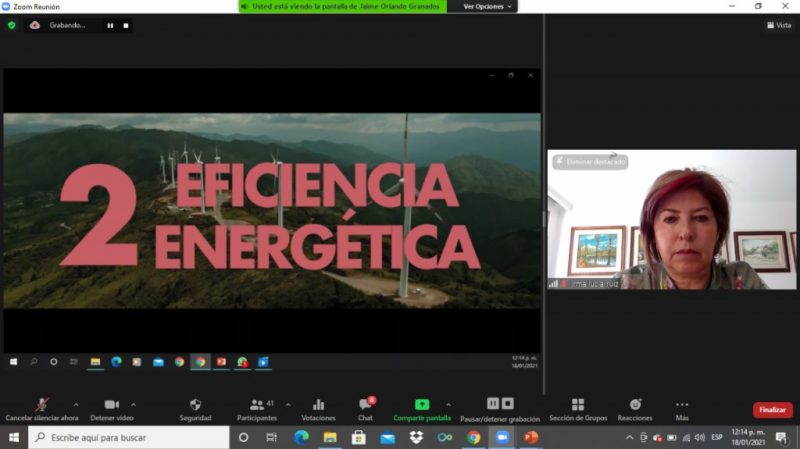The width and height of the screenshot is (800, 449).
Task: Toggle camera with Detener video
Action: (x=112, y=408)
